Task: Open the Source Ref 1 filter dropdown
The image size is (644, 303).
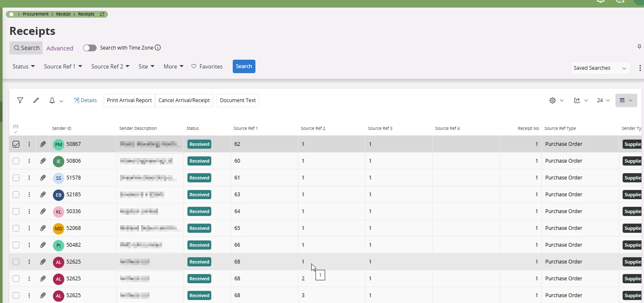Action: point(63,66)
